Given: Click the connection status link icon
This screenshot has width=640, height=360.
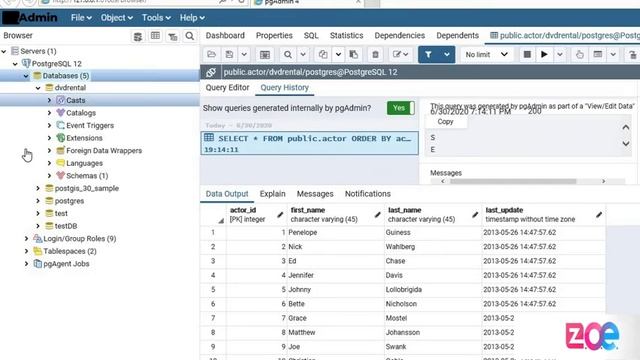Looking at the screenshot, I should click(x=211, y=72).
